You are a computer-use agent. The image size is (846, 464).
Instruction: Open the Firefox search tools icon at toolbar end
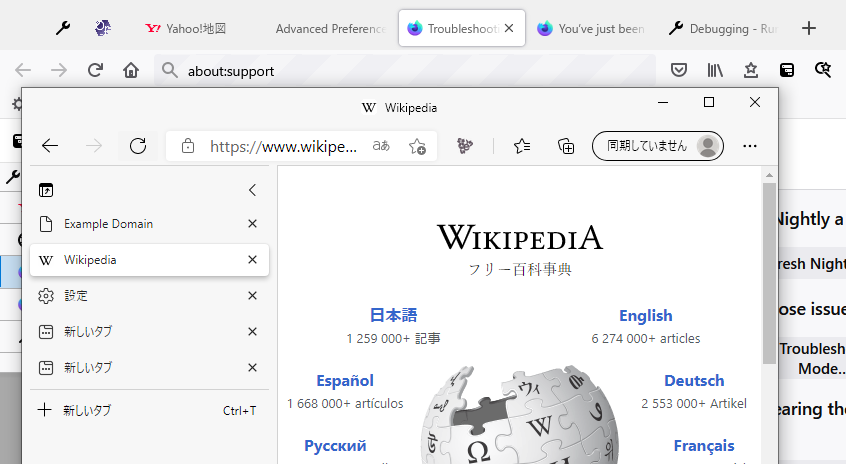[x=822, y=70]
